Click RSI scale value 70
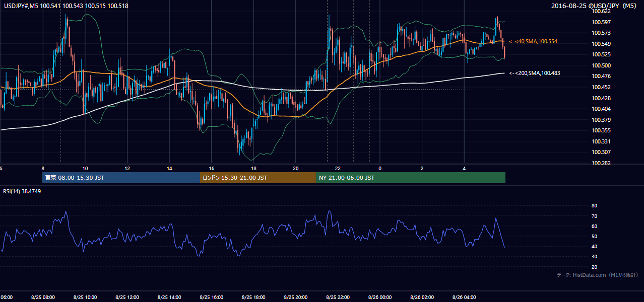Viewport: 644px width, 302px height. (x=594, y=216)
